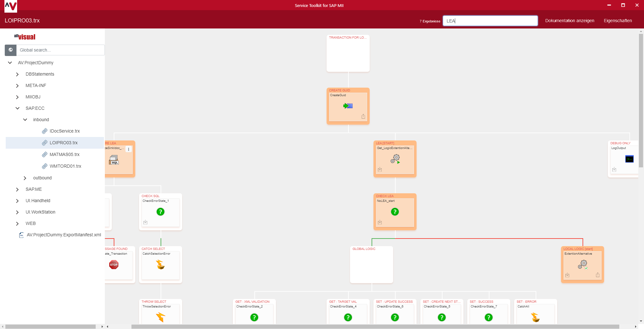Expand the DBStatements folder
Screen dimensions: 644x329
[x=17, y=74]
